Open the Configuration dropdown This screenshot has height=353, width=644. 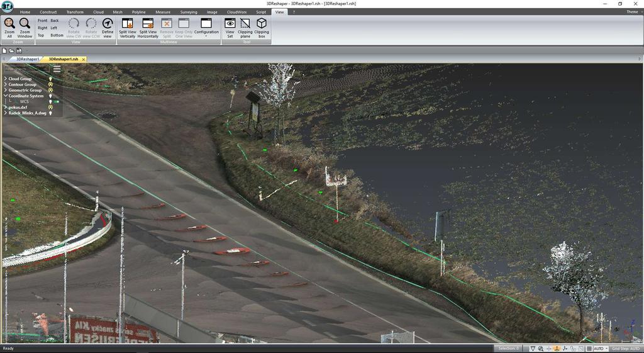pos(206,28)
